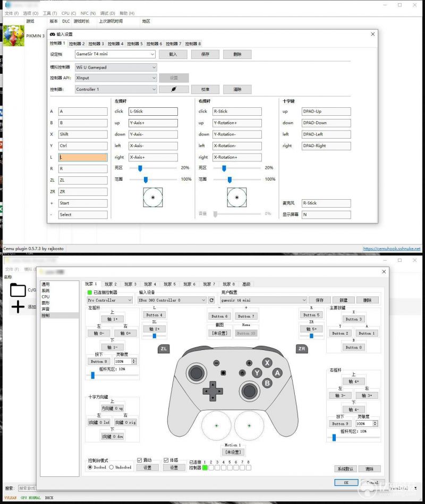Click the minus button on controller image

(x=216, y=363)
